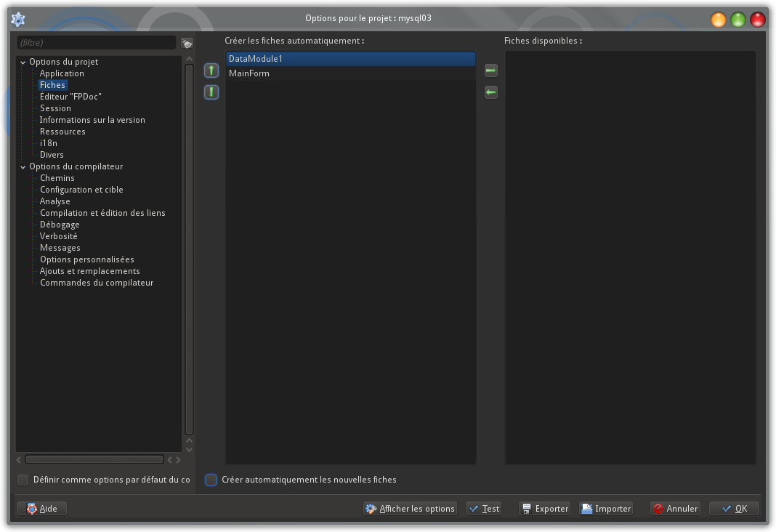The height and width of the screenshot is (532, 776).
Task: Clear the filter using the eraser icon
Action: (187, 44)
